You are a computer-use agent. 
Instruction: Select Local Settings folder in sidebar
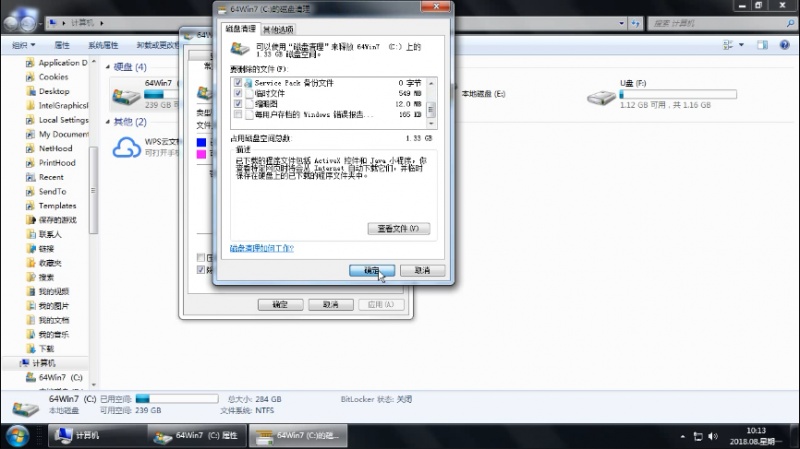(x=57, y=120)
